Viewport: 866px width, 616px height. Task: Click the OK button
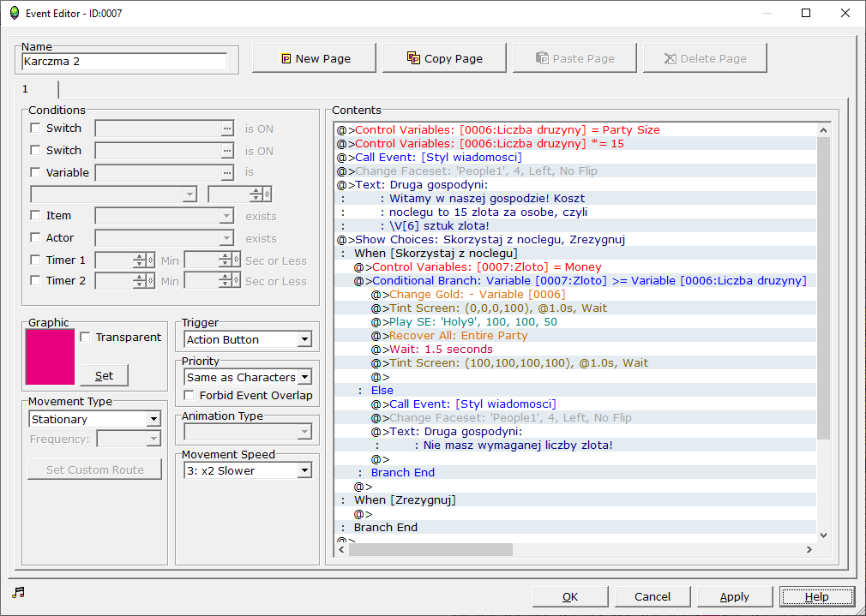570,596
